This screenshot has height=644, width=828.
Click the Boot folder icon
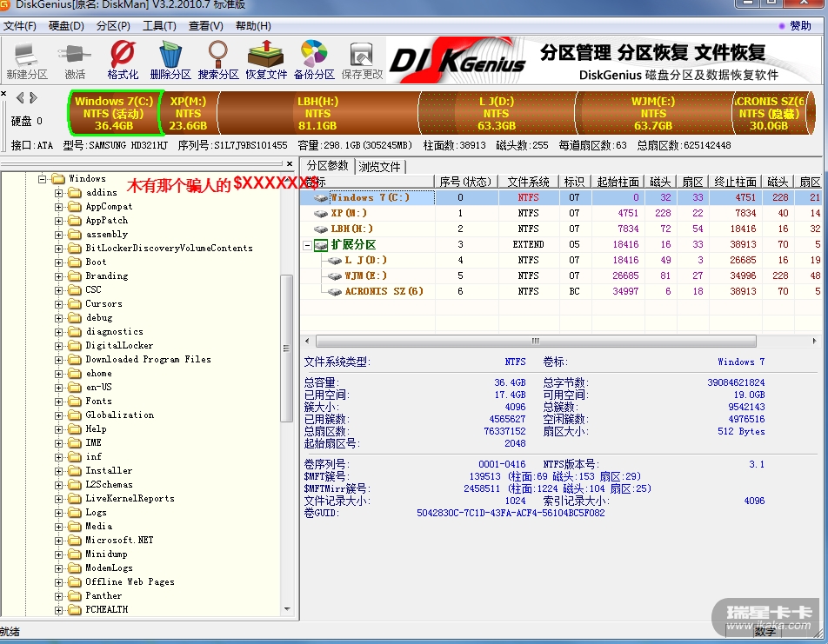(76, 262)
